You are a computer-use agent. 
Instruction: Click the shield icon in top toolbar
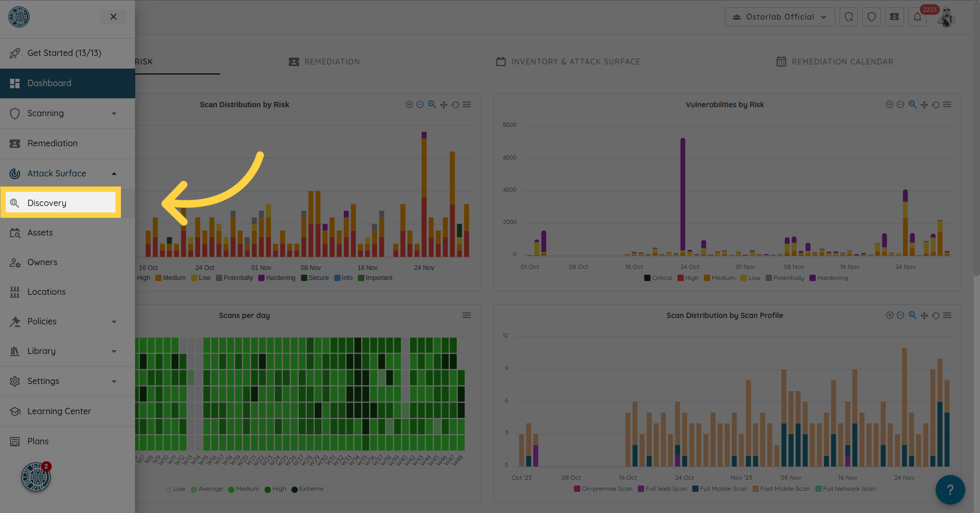872,17
